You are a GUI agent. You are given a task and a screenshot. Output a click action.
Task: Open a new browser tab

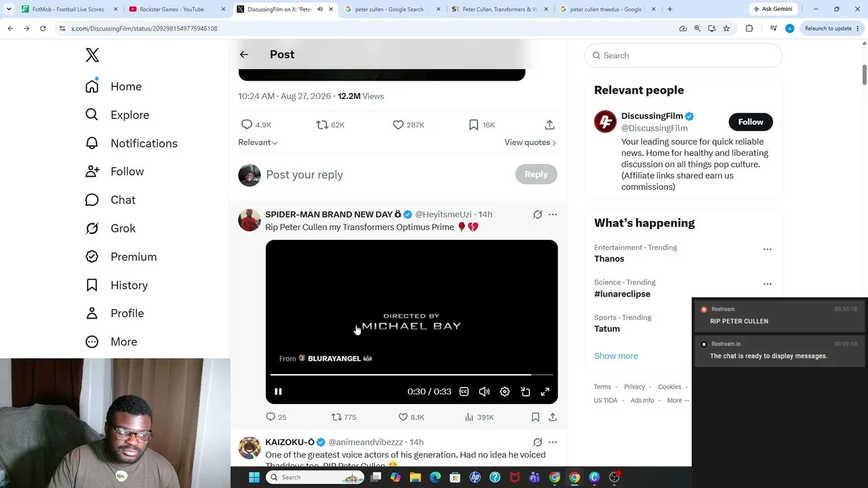click(670, 9)
